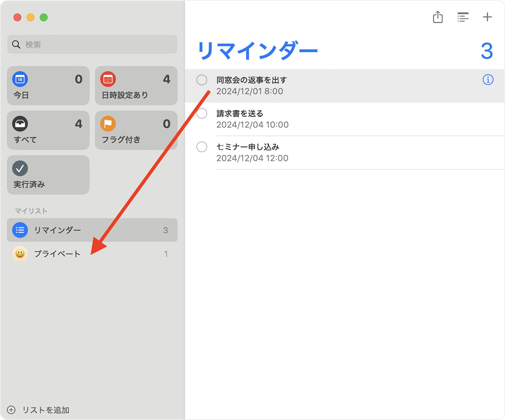Click the 同窓会の返事を出す reminder title

251,79
